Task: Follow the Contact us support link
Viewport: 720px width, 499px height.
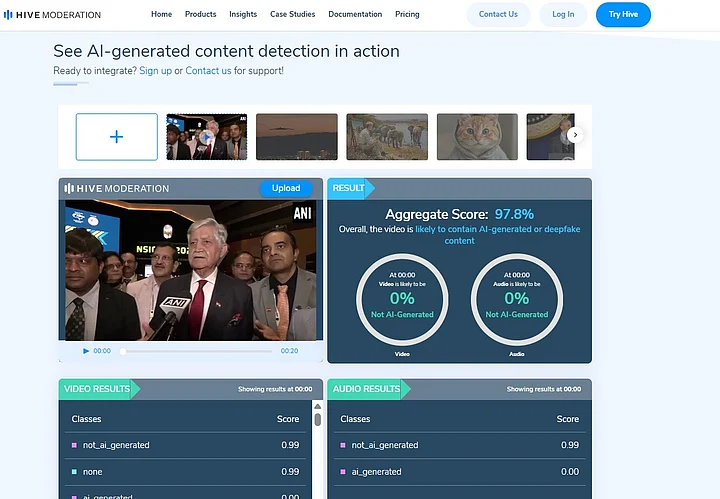Action: tap(208, 71)
